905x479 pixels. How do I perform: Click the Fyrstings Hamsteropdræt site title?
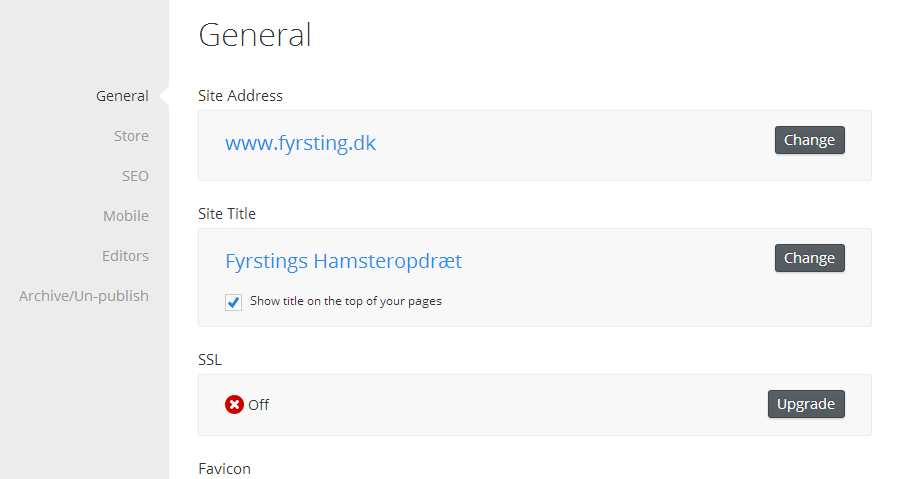pos(343,261)
